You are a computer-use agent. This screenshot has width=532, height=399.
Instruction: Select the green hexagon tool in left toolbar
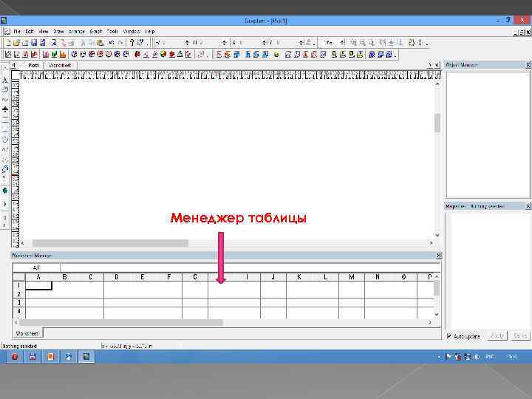tap(4, 191)
